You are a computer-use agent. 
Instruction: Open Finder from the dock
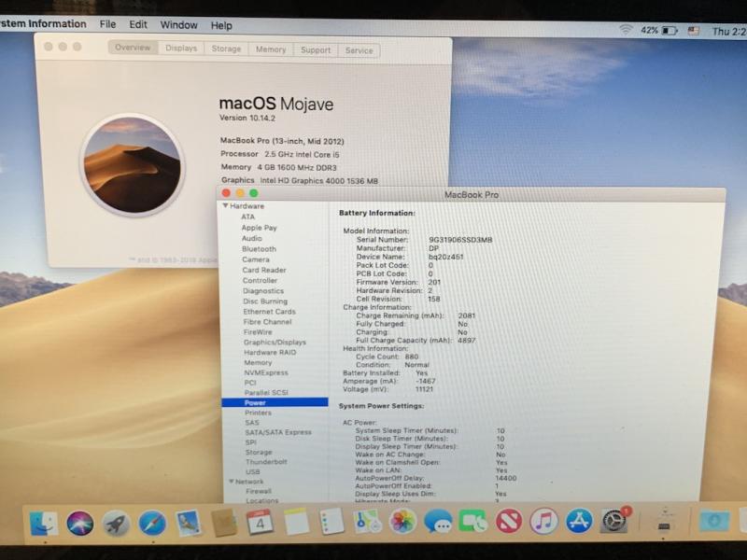(x=44, y=523)
